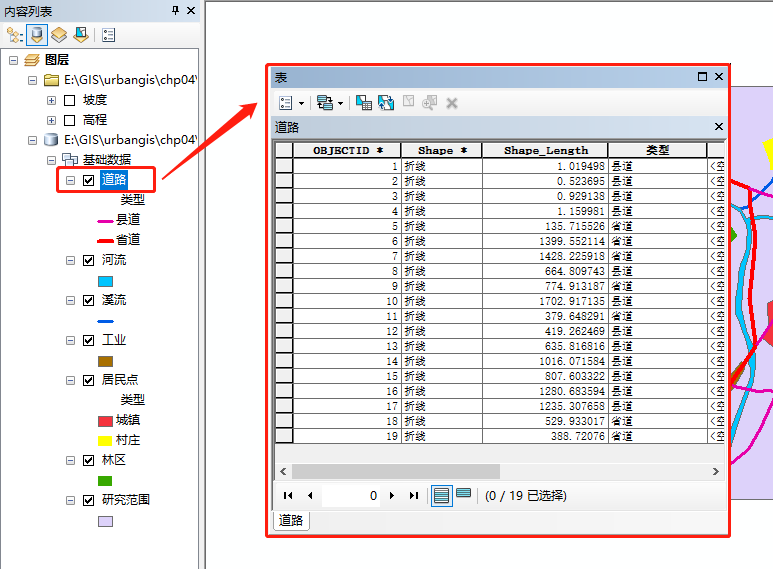
Task: Switch to List By Drawing Order view
Action: click(14, 35)
